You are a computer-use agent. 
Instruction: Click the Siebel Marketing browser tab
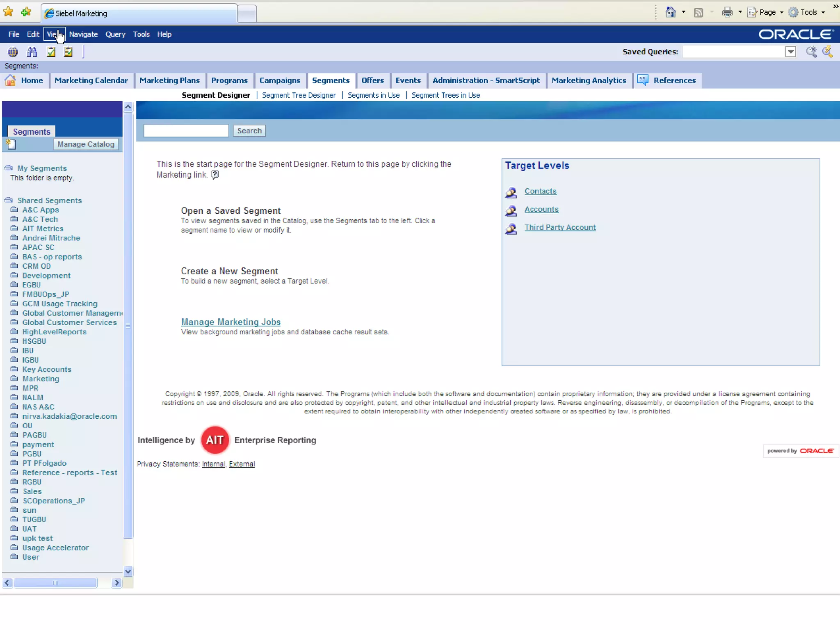(x=139, y=13)
